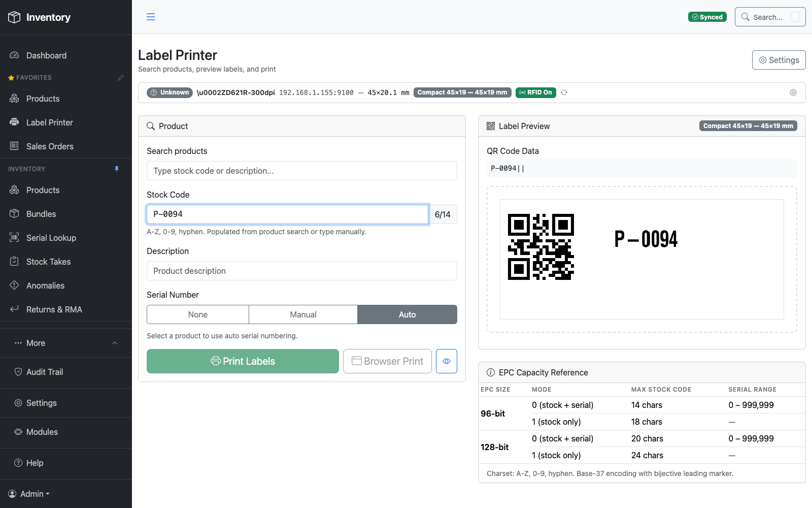The width and height of the screenshot is (812, 508).
Task: Click the RFID On badge
Action: pyautogui.click(x=535, y=92)
